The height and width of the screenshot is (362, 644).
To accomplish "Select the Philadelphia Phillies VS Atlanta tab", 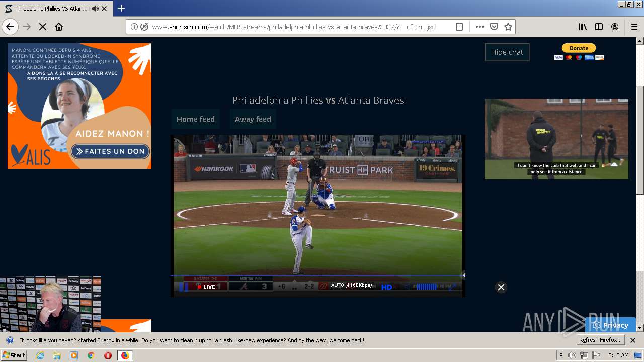I will point(56,9).
